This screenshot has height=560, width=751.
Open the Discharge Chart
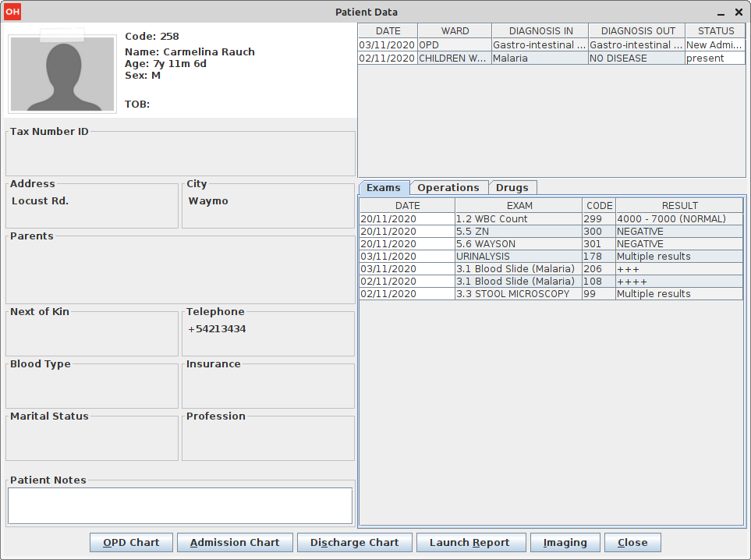tap(354, 543)
